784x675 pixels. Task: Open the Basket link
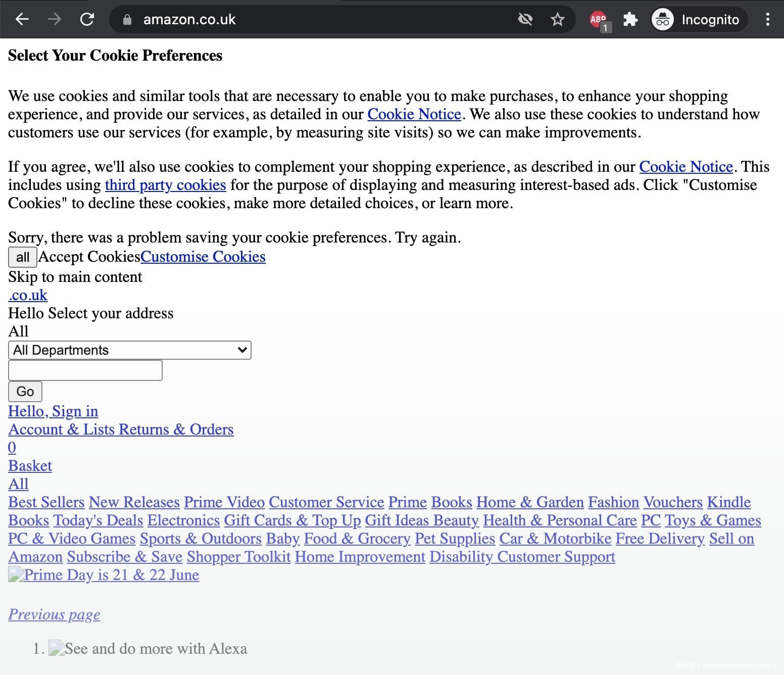[30, 466]
